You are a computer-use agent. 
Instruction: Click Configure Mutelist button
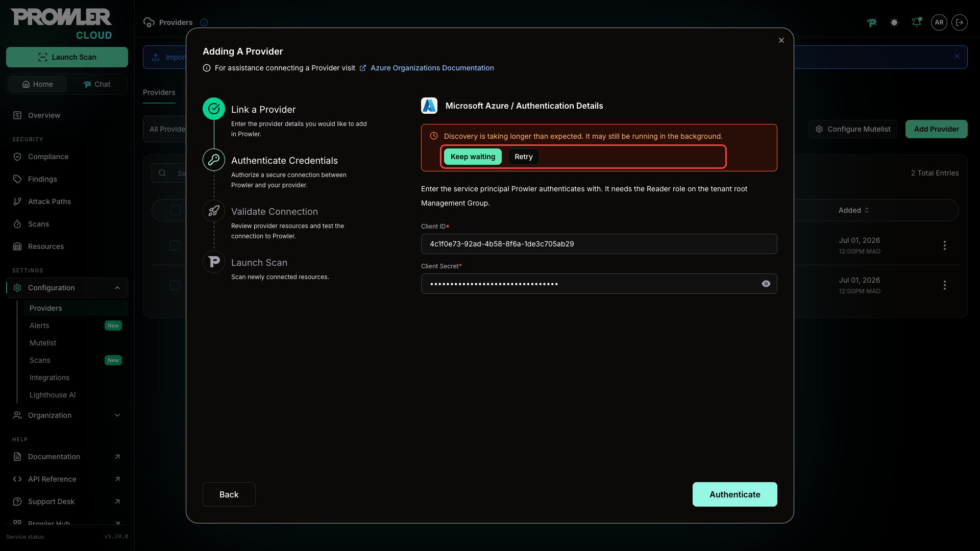[x=853, y=129]
